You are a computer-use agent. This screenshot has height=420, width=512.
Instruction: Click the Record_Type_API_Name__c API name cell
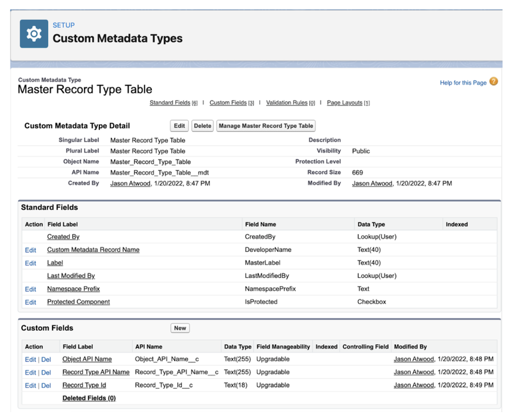(x=177, y=372)
